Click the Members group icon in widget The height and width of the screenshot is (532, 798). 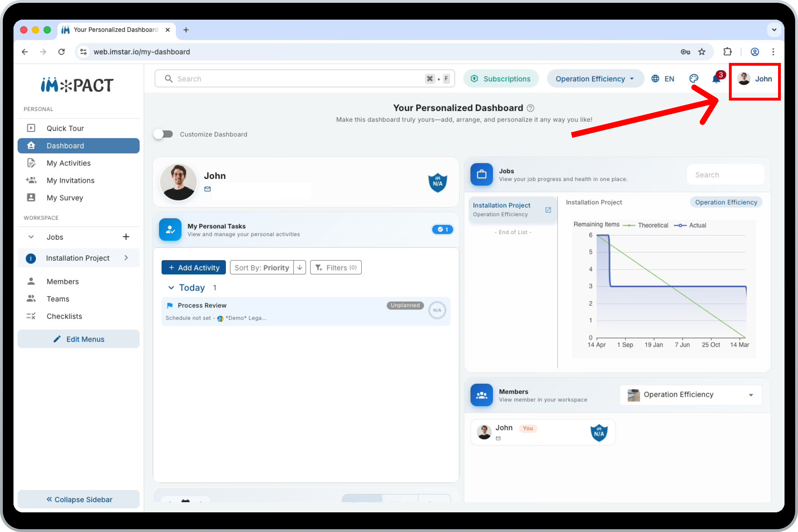481,395
